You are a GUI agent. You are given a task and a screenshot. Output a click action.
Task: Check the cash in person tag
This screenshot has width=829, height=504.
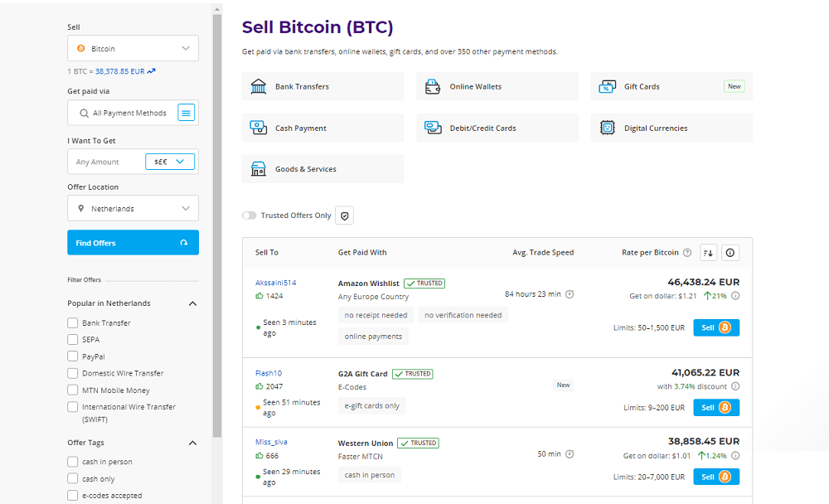pos(72,462)
